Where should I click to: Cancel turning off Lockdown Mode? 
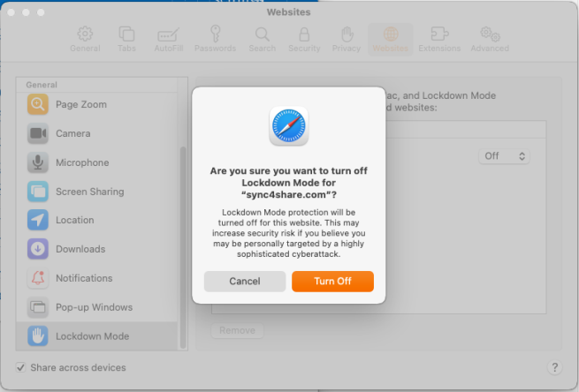coord(245,282)
